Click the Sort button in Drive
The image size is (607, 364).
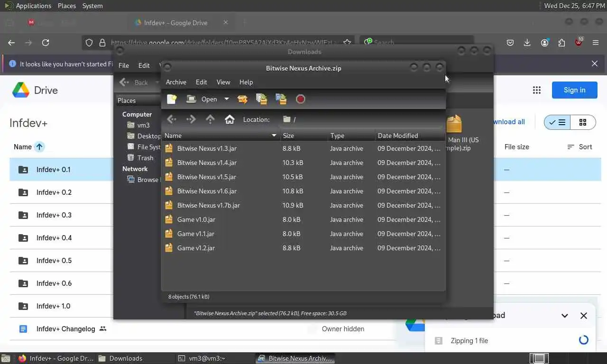tap(579, 147)
